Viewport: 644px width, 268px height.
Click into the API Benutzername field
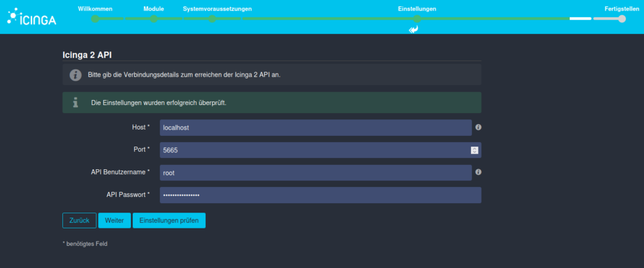pyautogui.click(x=315, y=172)
